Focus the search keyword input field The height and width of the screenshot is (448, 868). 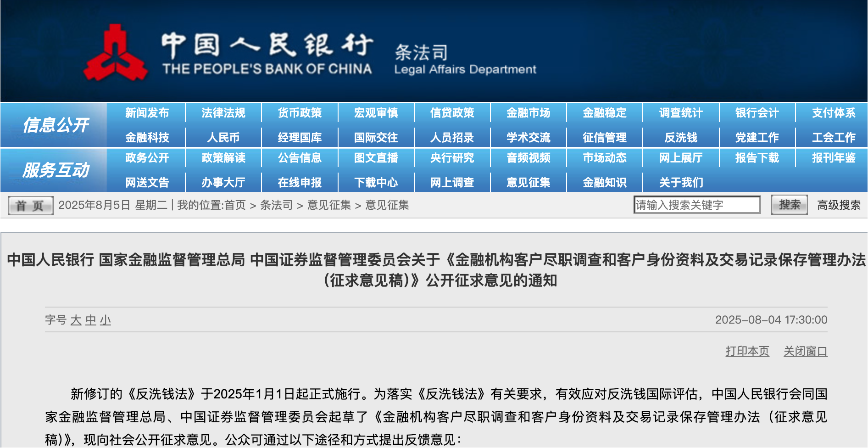(697, 205)
